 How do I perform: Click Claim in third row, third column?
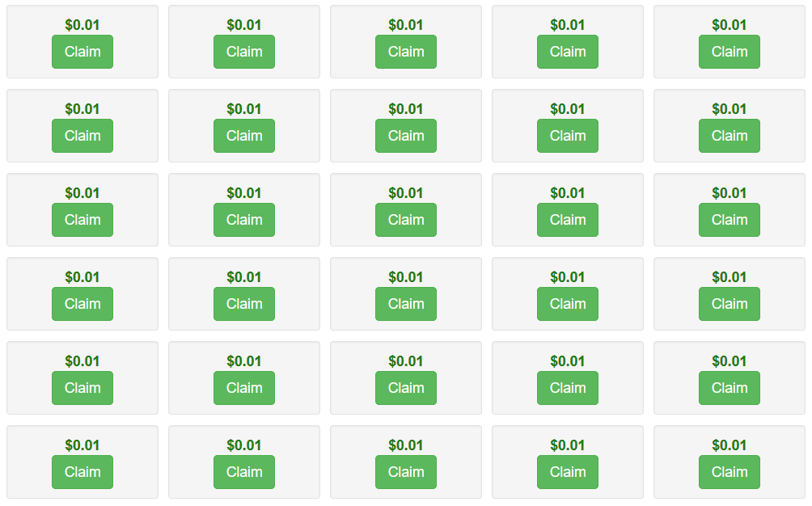[x=406, y=220]
